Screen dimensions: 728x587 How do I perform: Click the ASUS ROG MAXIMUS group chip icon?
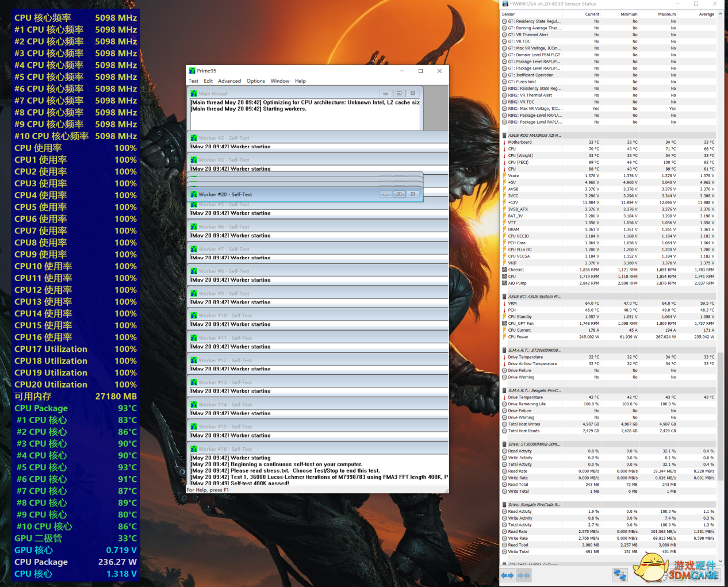tap(504, 135)
